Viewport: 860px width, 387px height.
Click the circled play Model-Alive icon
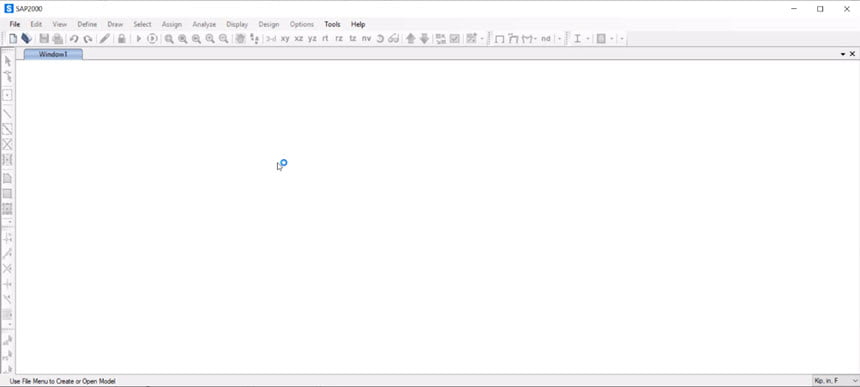pyautogui.click(x=152, y=39)
